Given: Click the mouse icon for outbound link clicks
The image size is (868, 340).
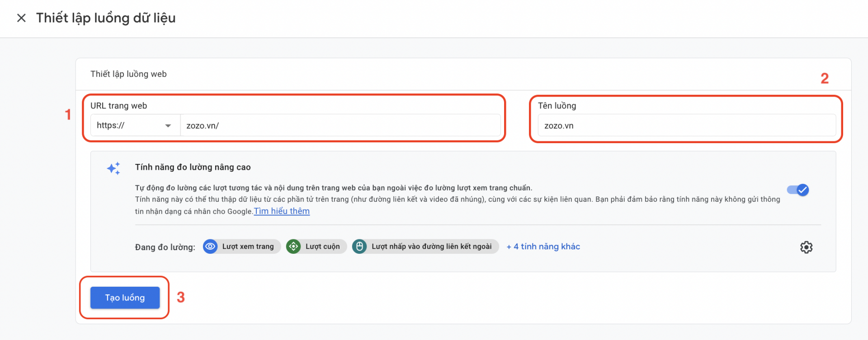Looking at the screenshot, I should (359, 247).
